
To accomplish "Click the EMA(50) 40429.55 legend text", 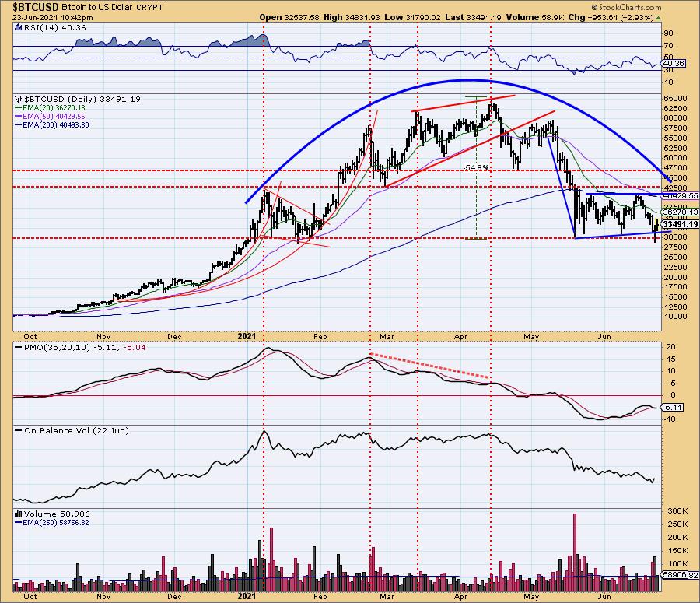I will point(54,117).
